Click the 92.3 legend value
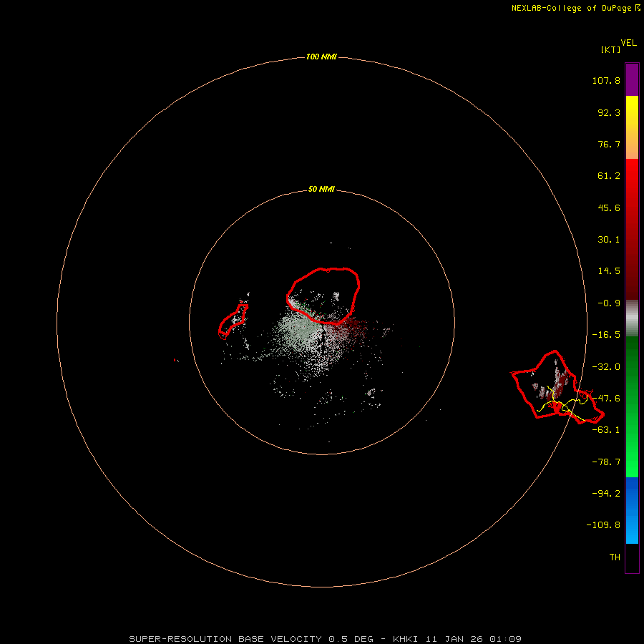644x644 pixels. (609, 112)
